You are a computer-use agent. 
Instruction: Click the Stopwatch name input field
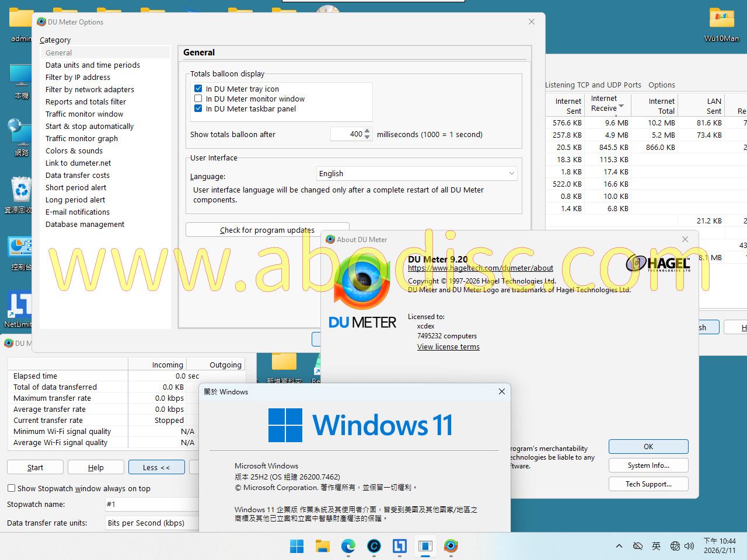152,504
